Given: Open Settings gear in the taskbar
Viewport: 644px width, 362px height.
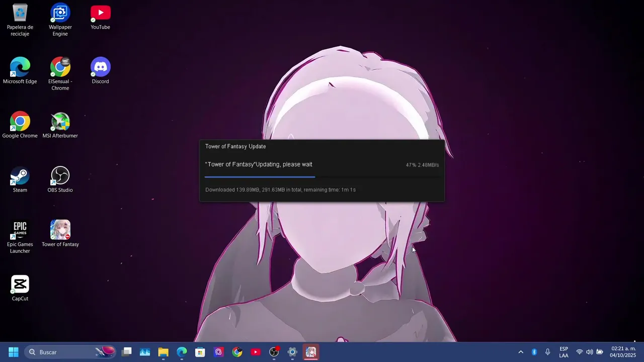Looking at the screenshot, I should click(292, 352).
